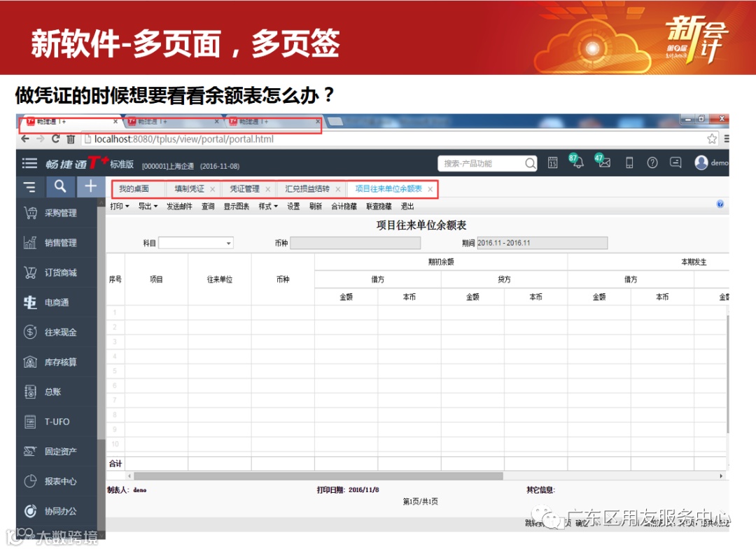
Task: Click the search icon in product search box
Action: pos(530,163)
